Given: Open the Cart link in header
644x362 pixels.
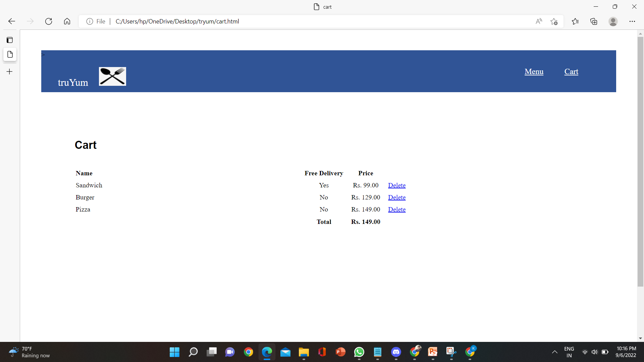Looking at the screenshot, I should [x=571, y=71].
